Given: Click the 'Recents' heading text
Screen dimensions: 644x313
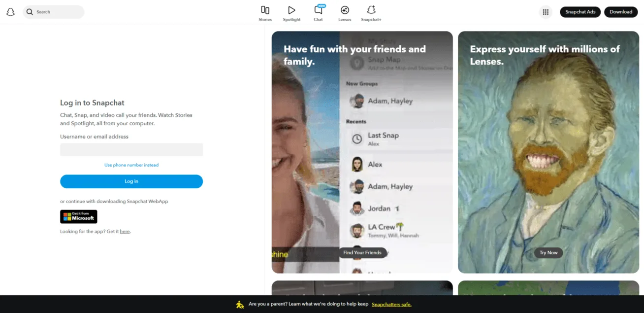Looking at the screenshot, I should (x=356, y=121).
